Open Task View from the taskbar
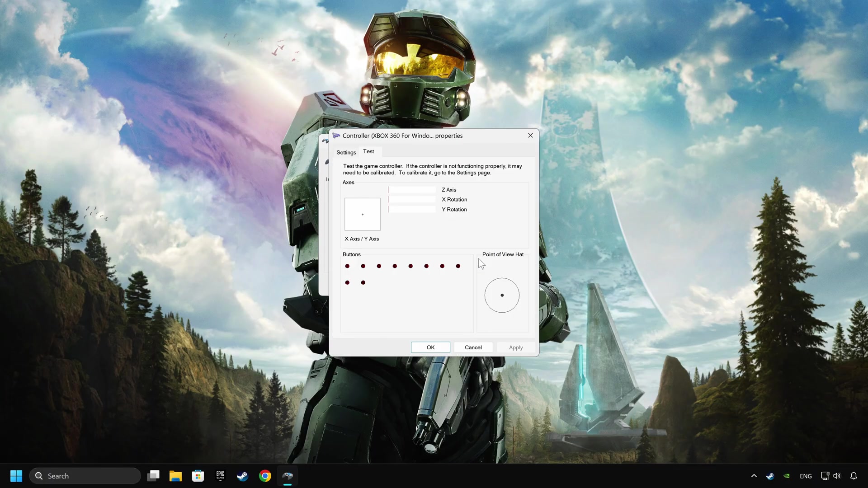The width and height of the screenshot is (868, 488). (153, 476)
